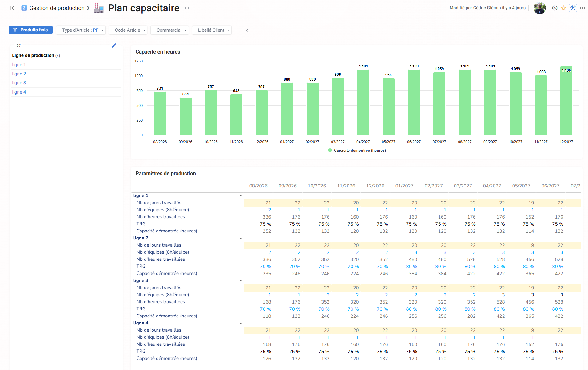Open the Code Article dropdown
This screenshot has height=370, width=588.
[128, 30]
